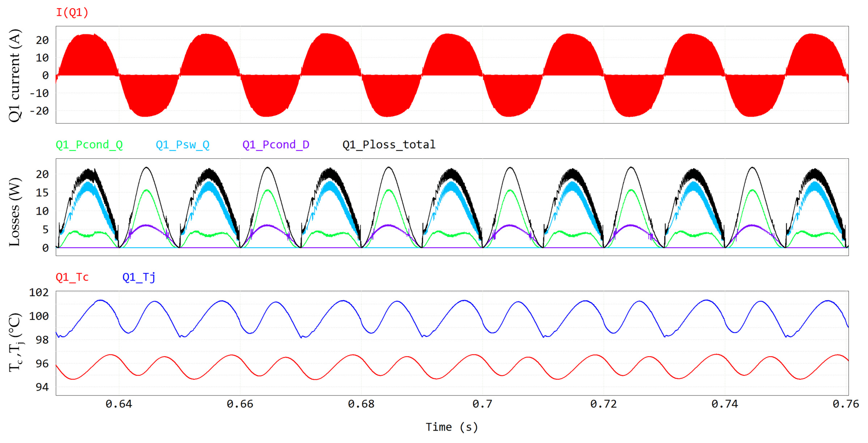Viewport: 868px width, 443px height.
Task: Click the Losses (W) axis title
Action: click(x=15, y=212)
